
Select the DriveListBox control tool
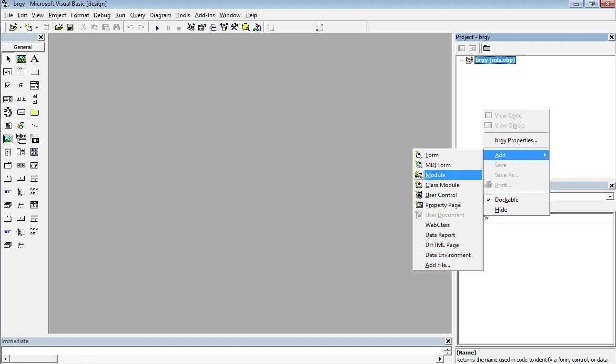tap(21, 112)
